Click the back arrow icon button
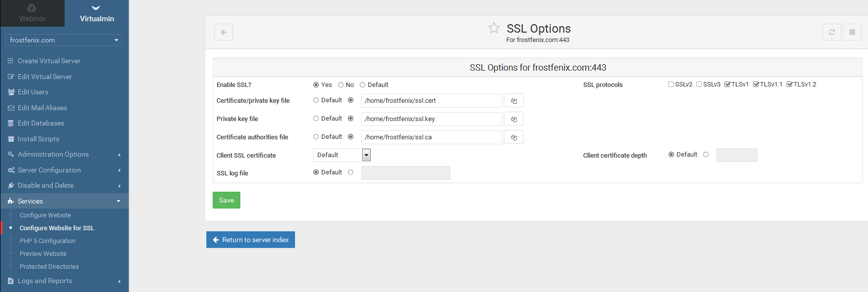 pos(224,32)
